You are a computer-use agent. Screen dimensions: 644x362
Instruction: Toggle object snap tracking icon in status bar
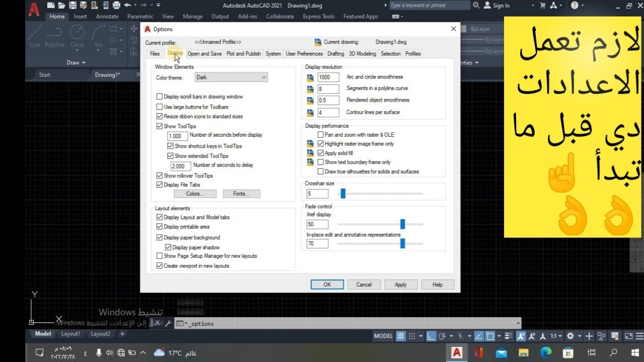[479, 336]
